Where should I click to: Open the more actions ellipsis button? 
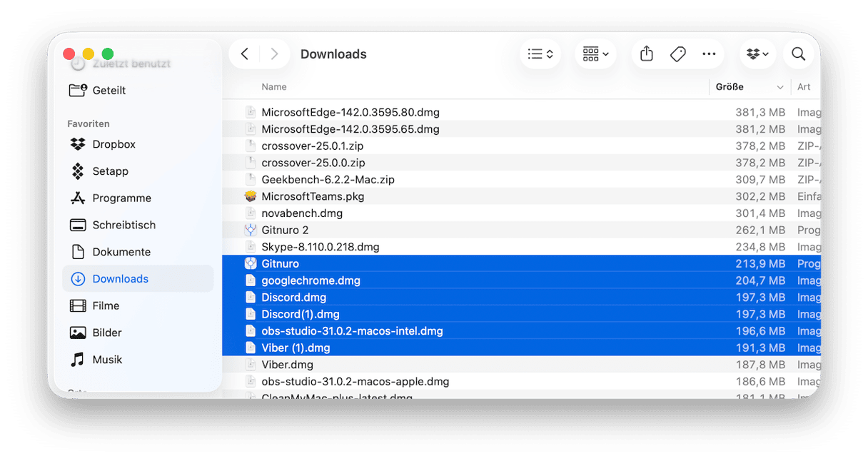pos(709,54)
